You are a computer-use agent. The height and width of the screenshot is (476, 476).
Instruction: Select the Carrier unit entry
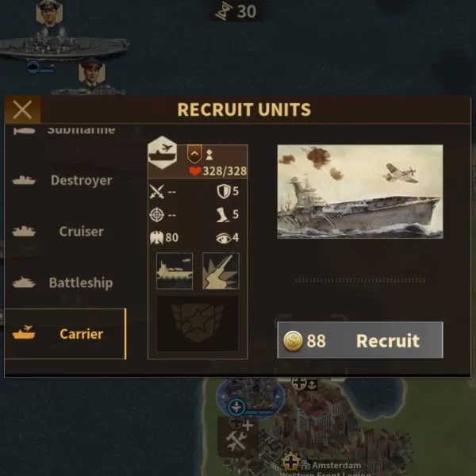(65, 334)
